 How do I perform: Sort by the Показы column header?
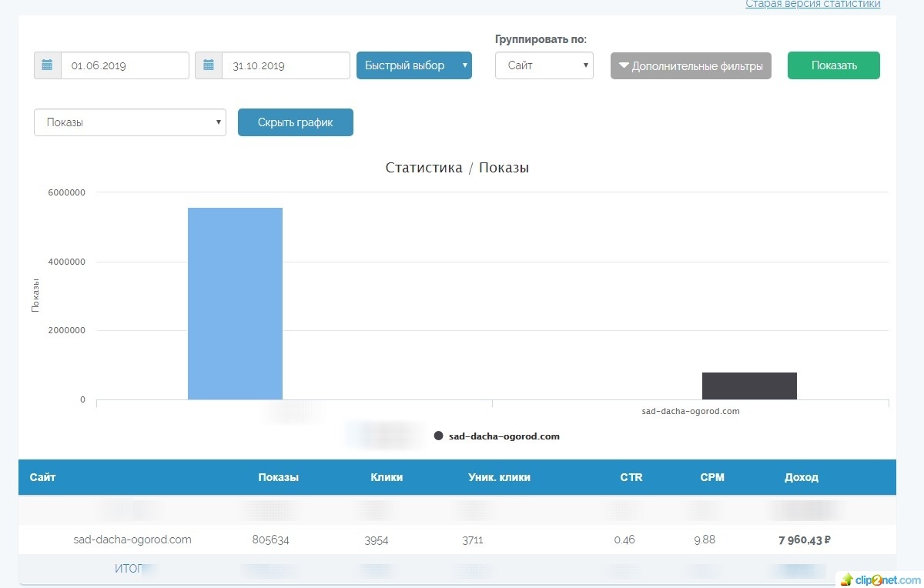[x=278, y=477]
